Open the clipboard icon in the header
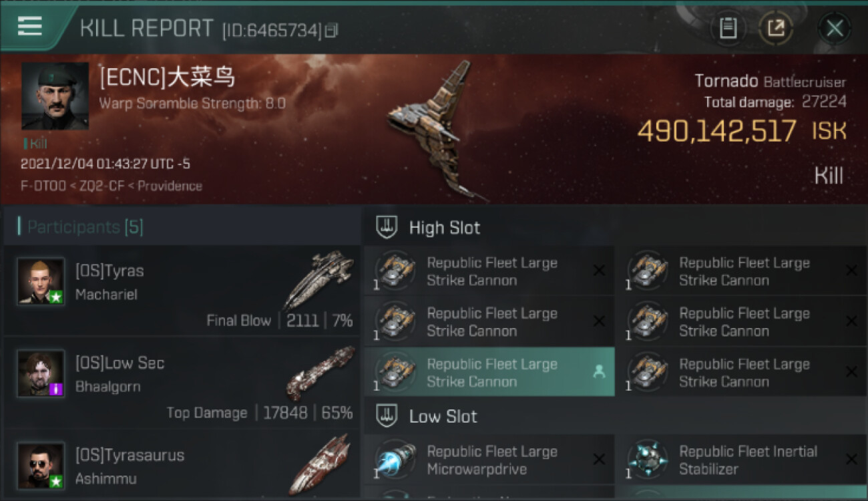The width and height of the screenshot is (868, 501). point(728,28)
